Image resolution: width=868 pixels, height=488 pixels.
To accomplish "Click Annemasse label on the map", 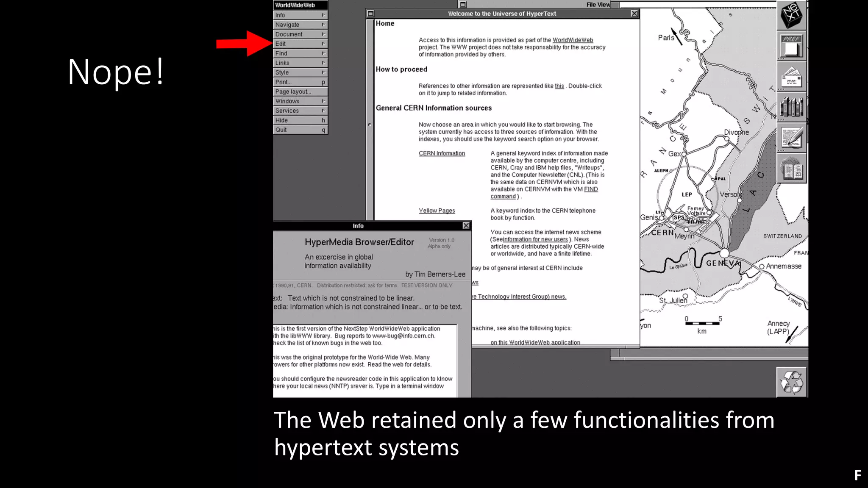I will [x=784, y=266].
